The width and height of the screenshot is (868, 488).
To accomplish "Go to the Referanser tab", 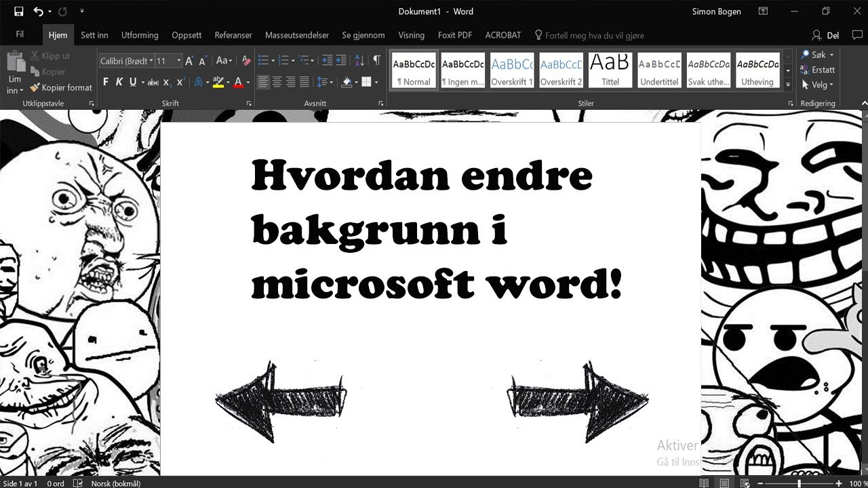I will pos(233,35).
